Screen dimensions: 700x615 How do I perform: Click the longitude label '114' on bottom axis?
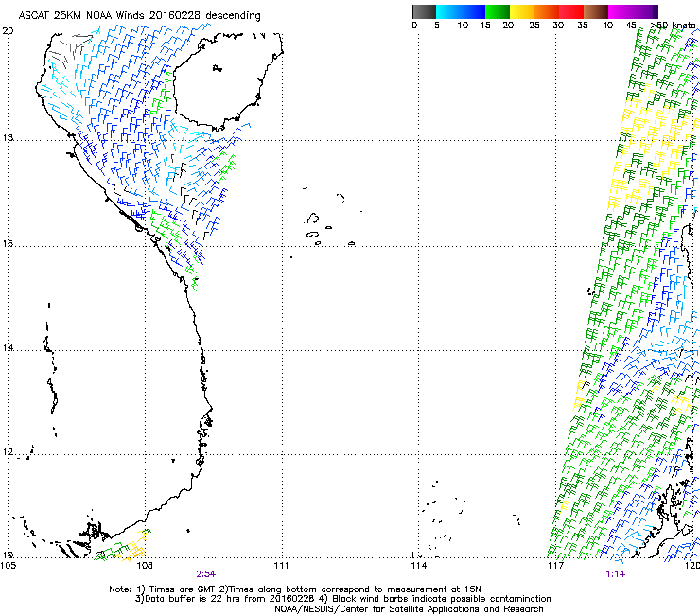pos(418,566)
